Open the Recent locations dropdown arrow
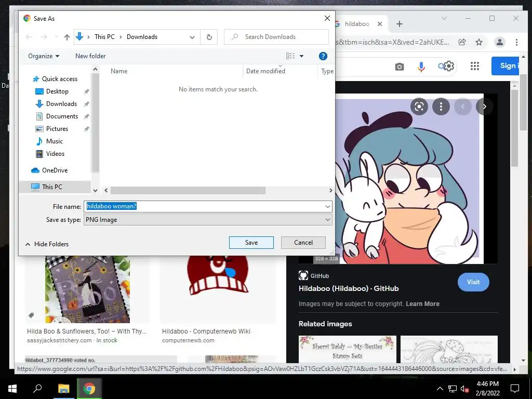 tap(56, 37)
